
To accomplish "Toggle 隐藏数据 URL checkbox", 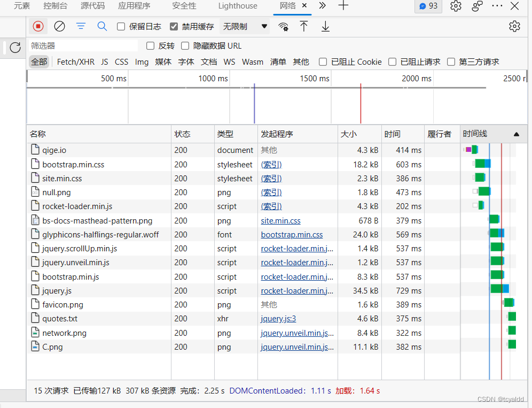I will point(185,46).
